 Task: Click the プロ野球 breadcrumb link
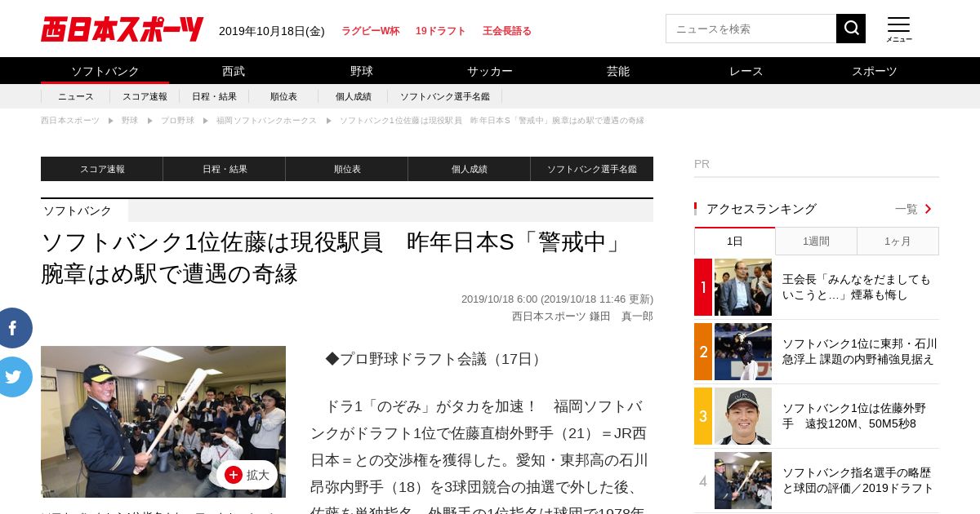click(x=177, y=121)
